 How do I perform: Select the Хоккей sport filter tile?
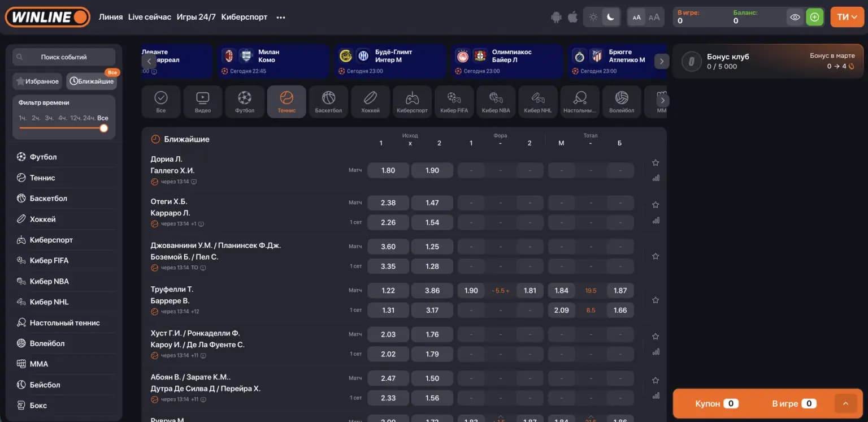click(x=370, y=102)
